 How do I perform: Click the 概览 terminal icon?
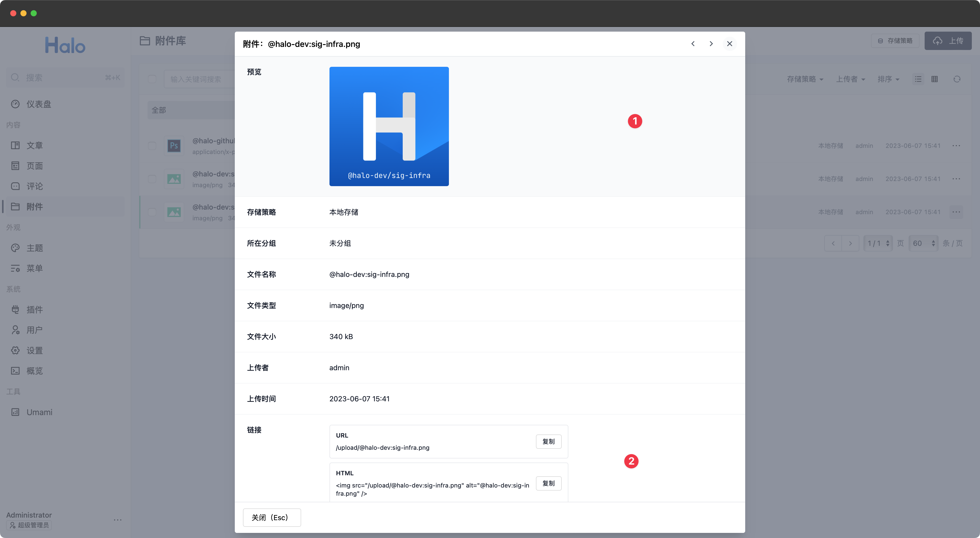point(15,371)
